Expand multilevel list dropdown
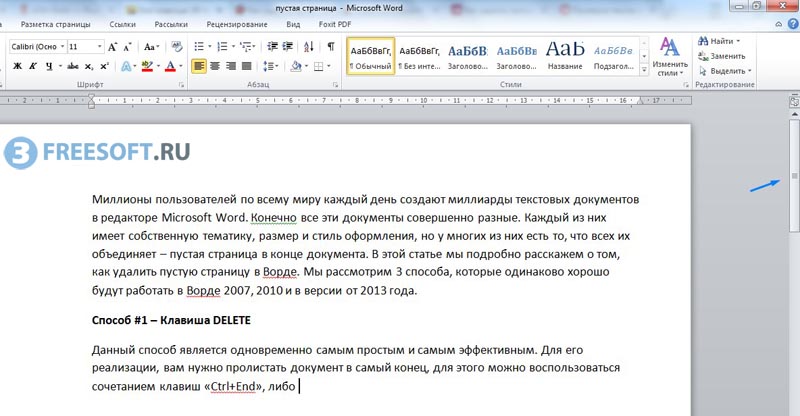800x416 pixels. coord(254,47)
